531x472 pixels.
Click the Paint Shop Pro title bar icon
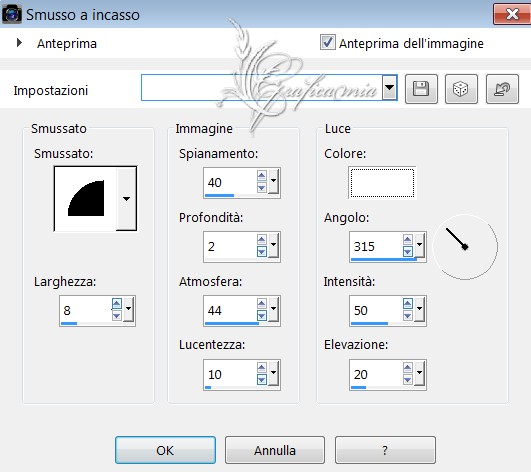click(x=12, y=14)
